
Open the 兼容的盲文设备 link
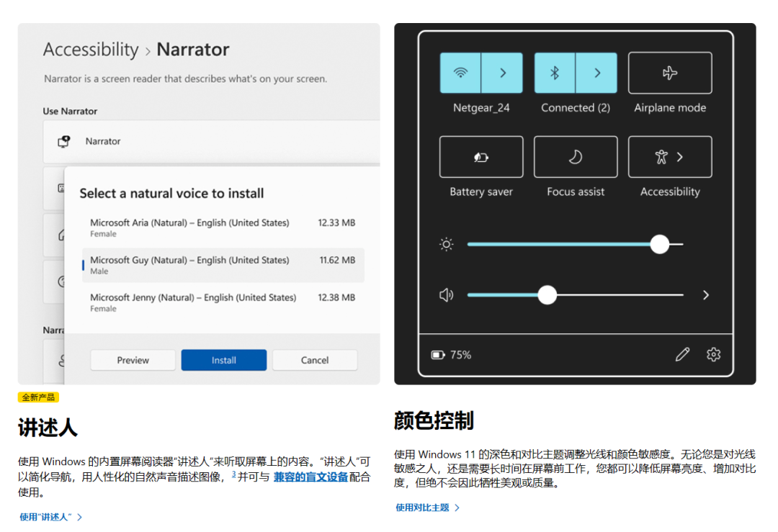pos(310,477)
